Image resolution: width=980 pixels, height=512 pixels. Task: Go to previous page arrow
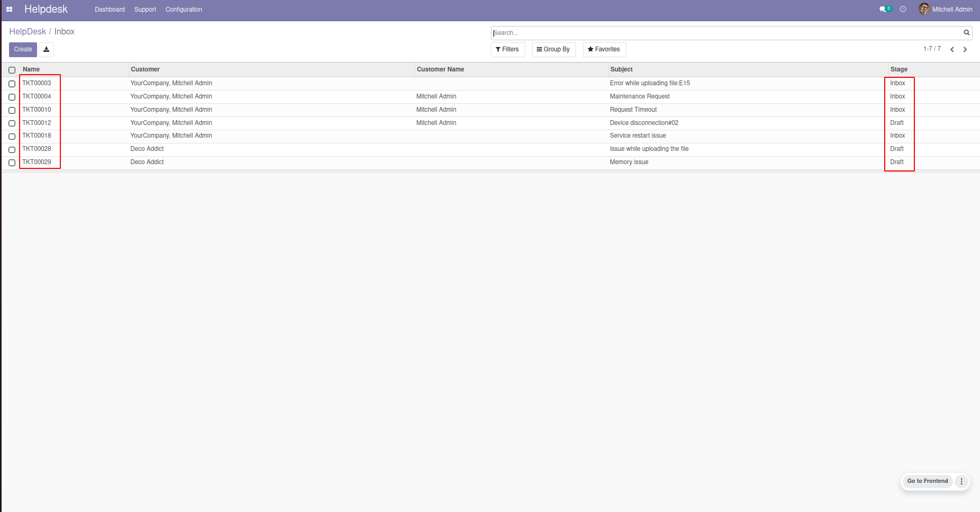pyautogui.click(x=952, y=49)
